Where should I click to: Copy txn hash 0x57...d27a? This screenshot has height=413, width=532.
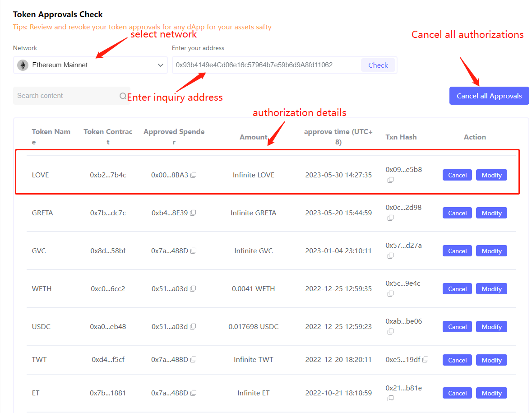390,255
